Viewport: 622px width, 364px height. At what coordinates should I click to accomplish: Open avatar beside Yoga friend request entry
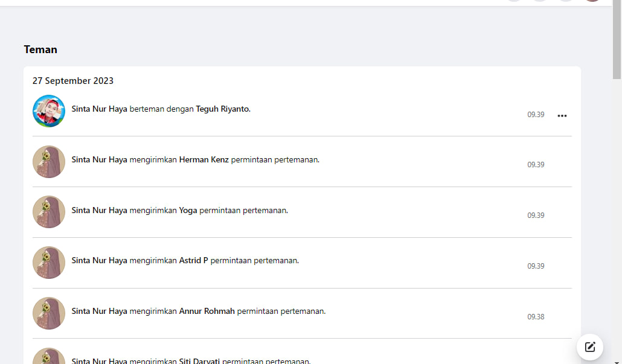[x=49, y=212]
